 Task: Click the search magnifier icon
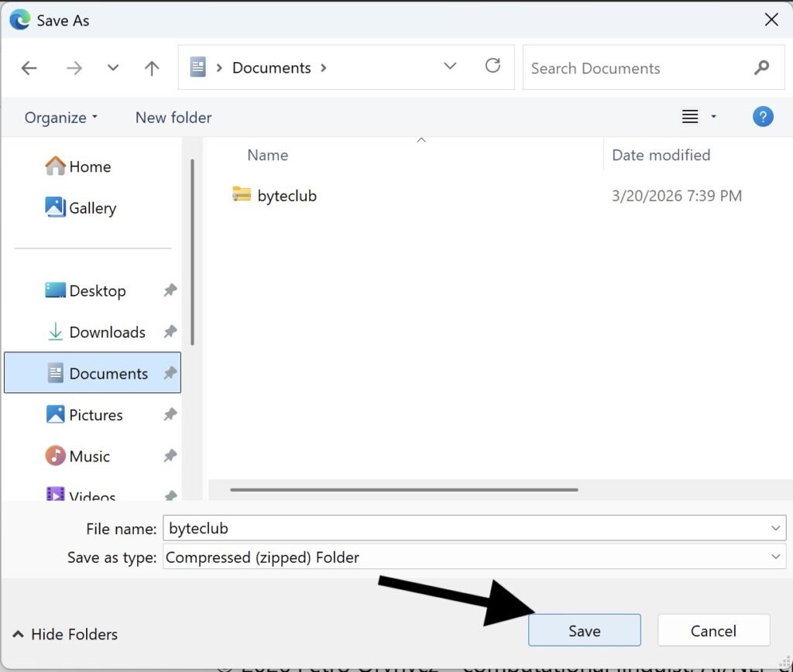tap(761, 68)
